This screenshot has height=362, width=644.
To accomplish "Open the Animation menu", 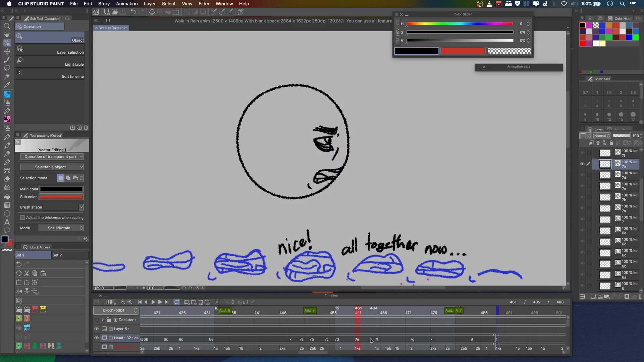I will pyautogui.click(x=127, y=4).
